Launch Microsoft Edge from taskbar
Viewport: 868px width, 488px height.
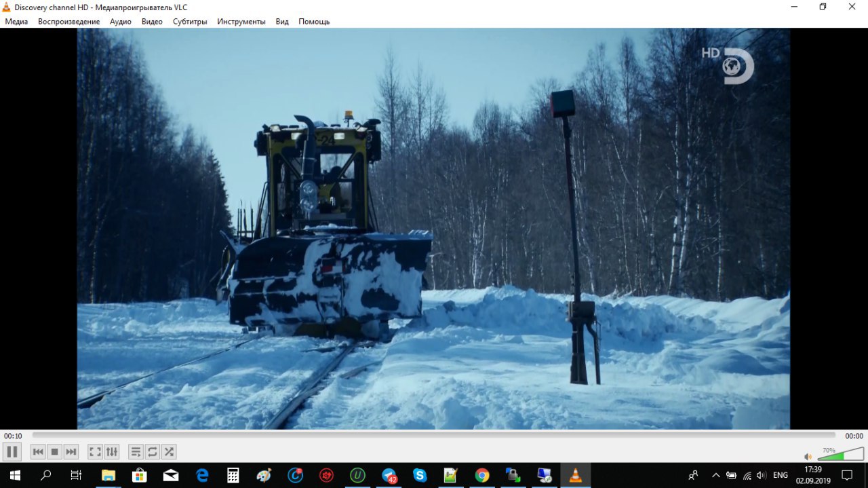(x=202, y=475)
